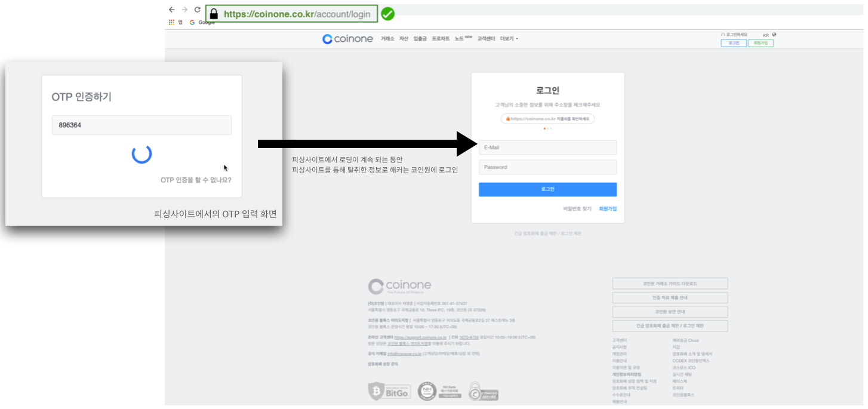Click the info@coinone.co.kr email link
Image resolution: width=868 pixels, height=409 pixels.
pos(405,353)
